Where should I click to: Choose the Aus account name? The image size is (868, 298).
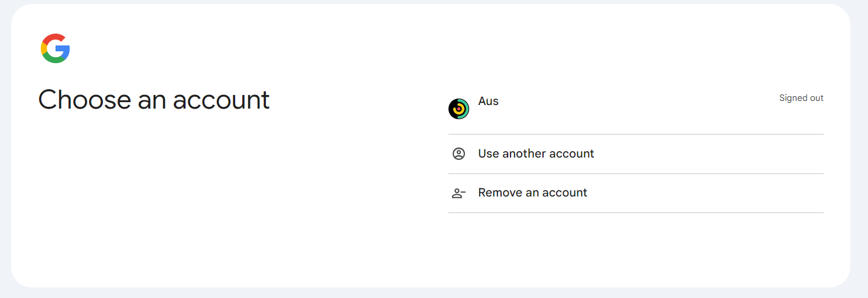pyautogui.click(x=488, y=101)
